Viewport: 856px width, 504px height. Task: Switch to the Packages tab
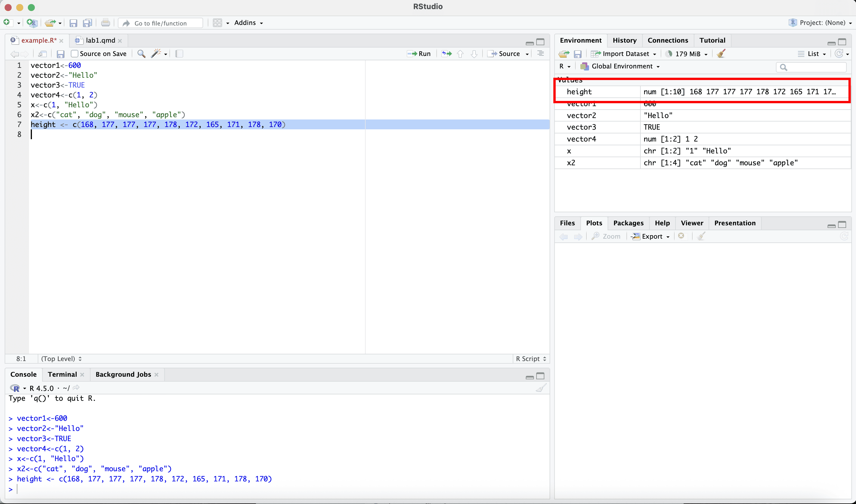pyautogui.click(x=628, y=223)
